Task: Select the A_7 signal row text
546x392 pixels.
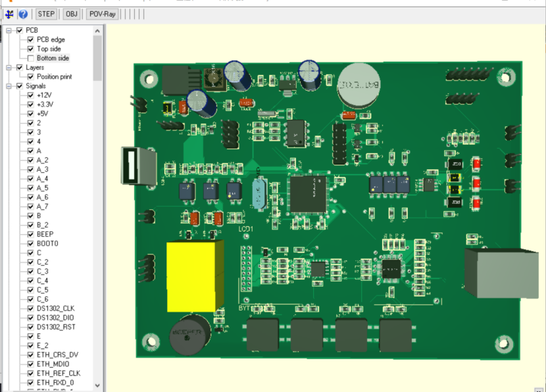Action: pos(43,207)
